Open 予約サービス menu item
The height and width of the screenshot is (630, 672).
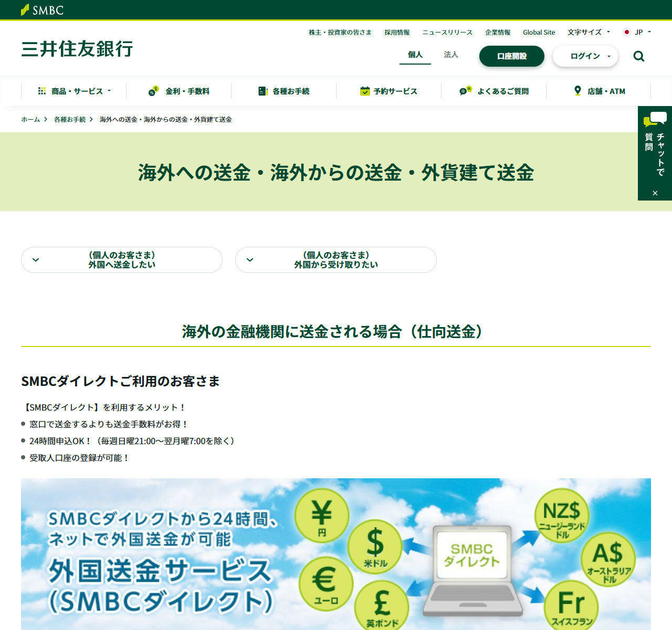[x=389, y=91]
